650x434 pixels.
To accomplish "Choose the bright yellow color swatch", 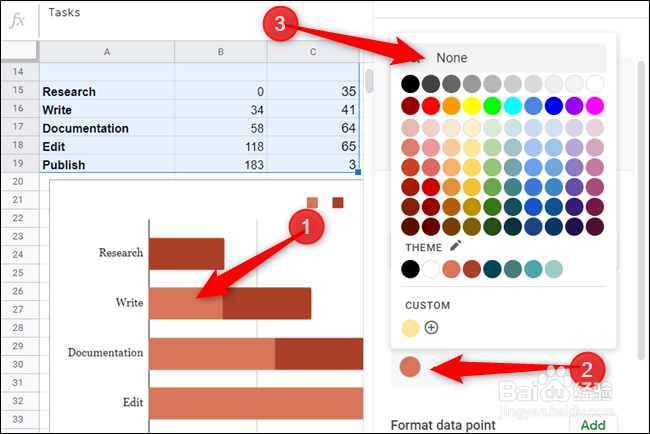I will [x=472, y=106].
